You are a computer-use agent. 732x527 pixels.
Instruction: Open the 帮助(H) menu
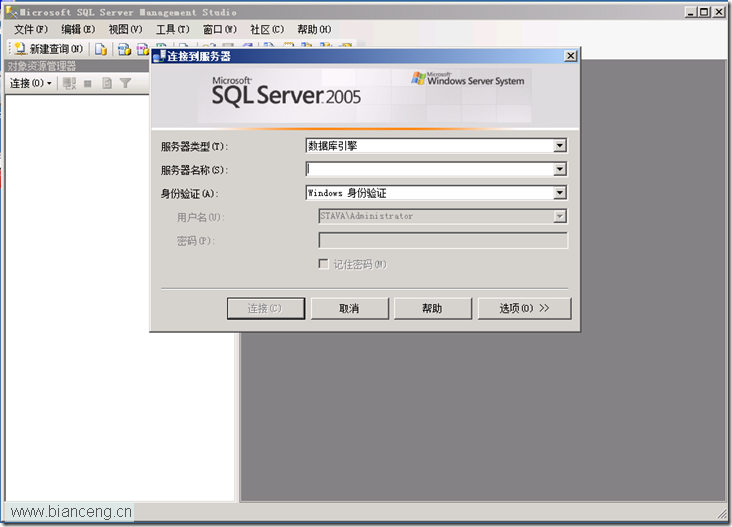314,29
